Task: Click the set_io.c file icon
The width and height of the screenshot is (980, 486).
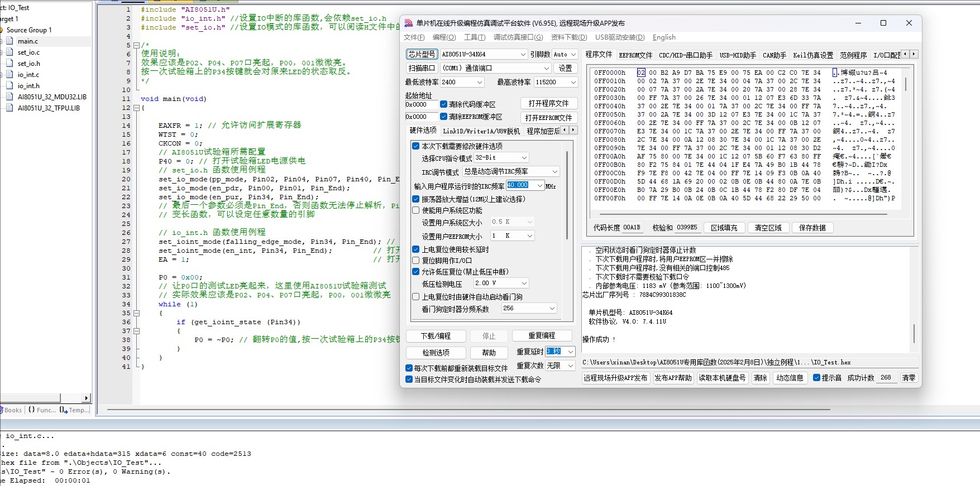Action: [9, 52]
